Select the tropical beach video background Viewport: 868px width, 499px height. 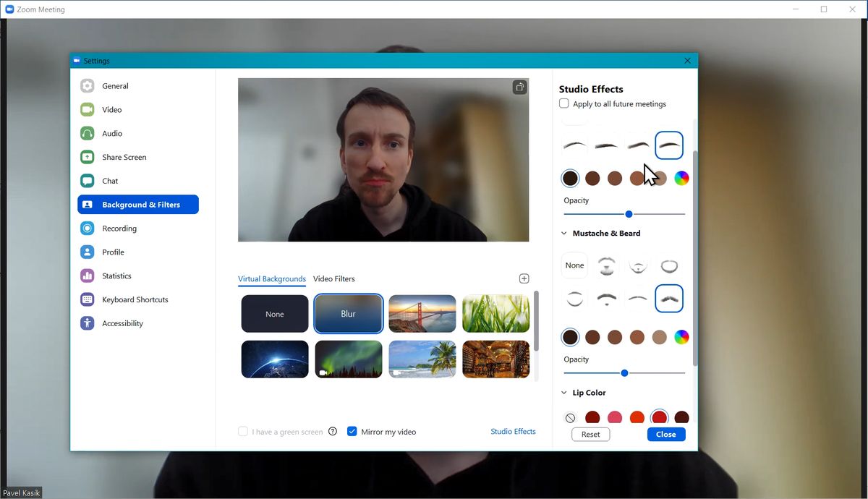[422, 359]
